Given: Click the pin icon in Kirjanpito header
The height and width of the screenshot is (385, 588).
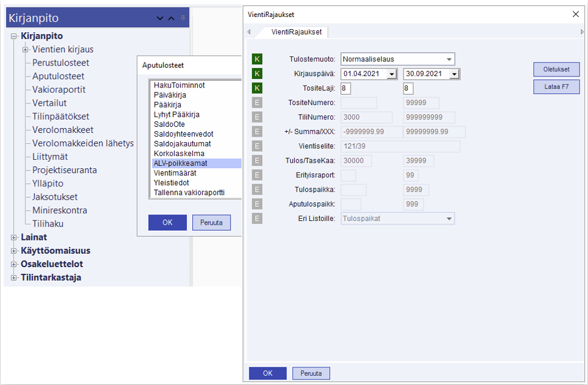Looking at the screenshot, I should pyautogui.click(x=183, y=18).
